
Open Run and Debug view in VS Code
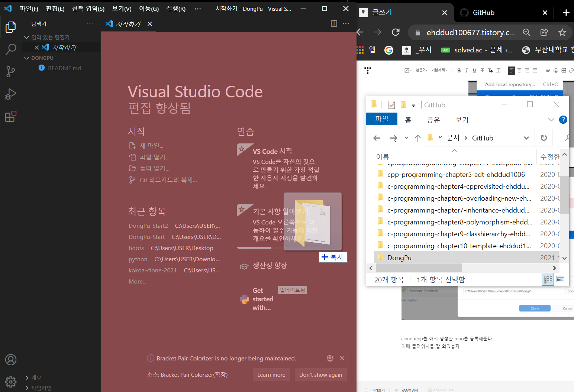coord(11,94)
